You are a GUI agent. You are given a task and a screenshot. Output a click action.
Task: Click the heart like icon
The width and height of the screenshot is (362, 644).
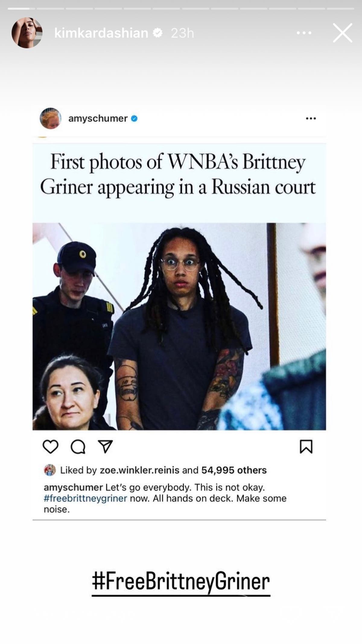click(50, 447)
